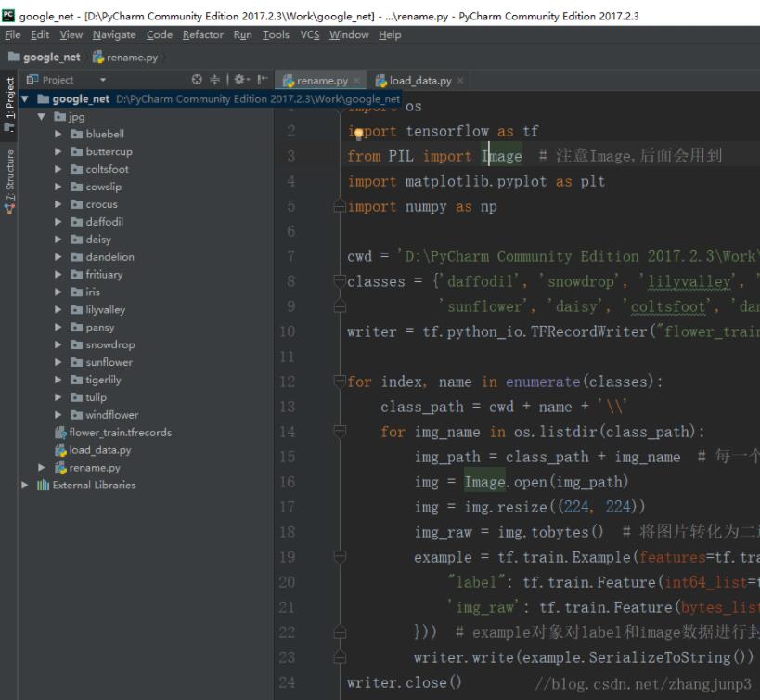Hide the Project tool window
This screenshot has width=760, height=700.
[263, 80]
